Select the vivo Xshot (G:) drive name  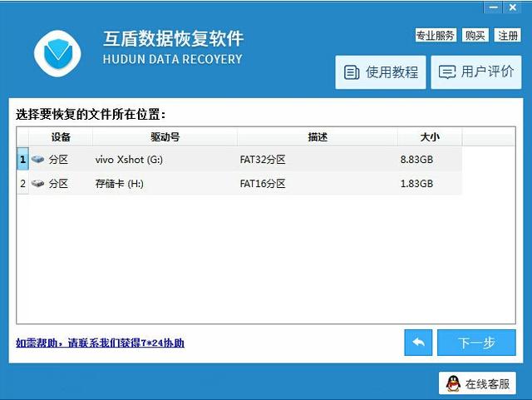(129, 159)
